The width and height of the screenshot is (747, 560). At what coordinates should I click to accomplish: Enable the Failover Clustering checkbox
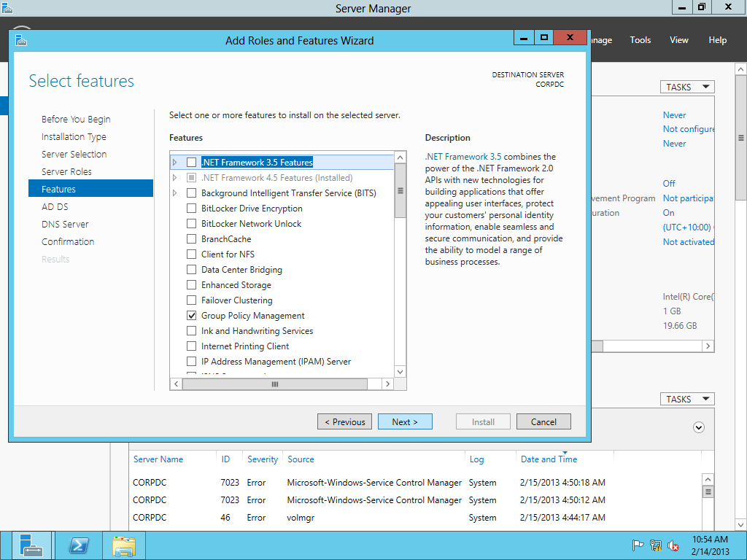192,300
